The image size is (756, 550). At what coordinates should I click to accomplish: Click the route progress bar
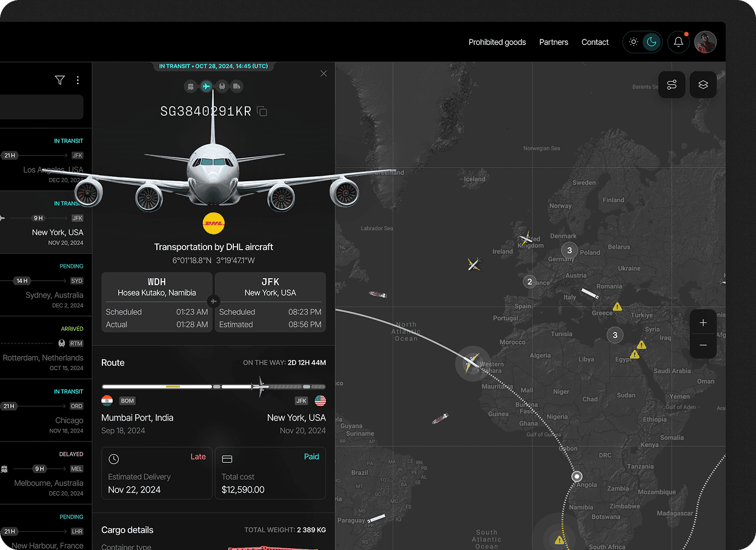214,386
